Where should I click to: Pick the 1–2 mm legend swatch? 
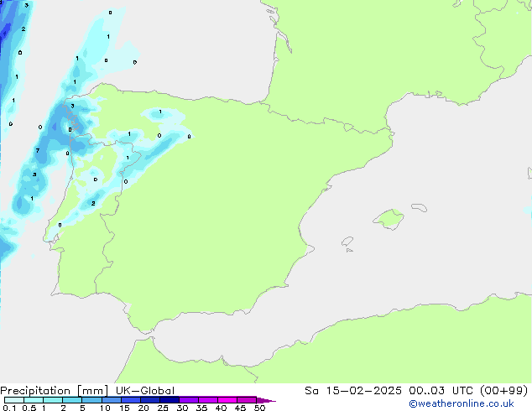click(53, 400)
